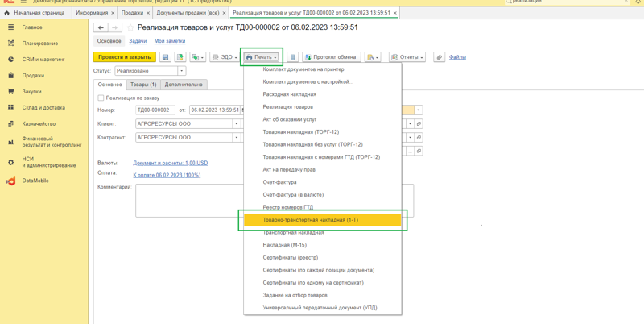Mark document as favorite with star icon
644x324 pixels.
130,27
